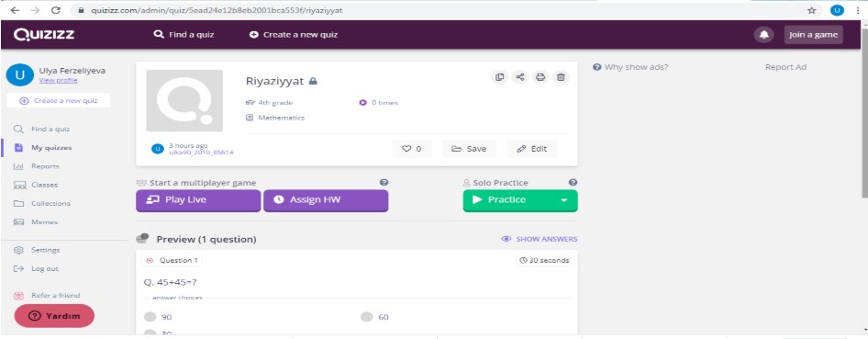This screenshot has width=868, height=339.
Task: Bookmark the page with the star icon
Action: click(x=811, y=10)
